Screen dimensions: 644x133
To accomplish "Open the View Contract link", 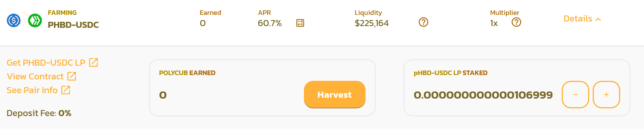I will point(35,77).
